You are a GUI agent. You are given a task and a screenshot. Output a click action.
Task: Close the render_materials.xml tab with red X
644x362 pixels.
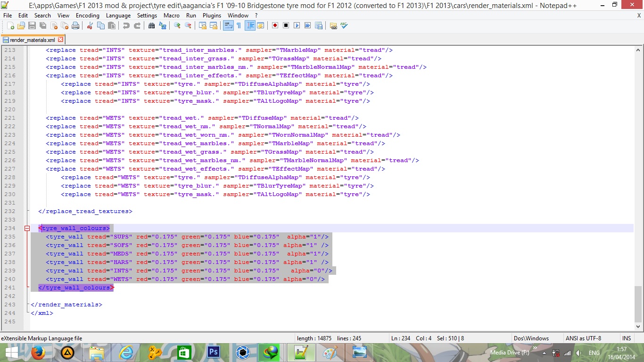(60, 40)
